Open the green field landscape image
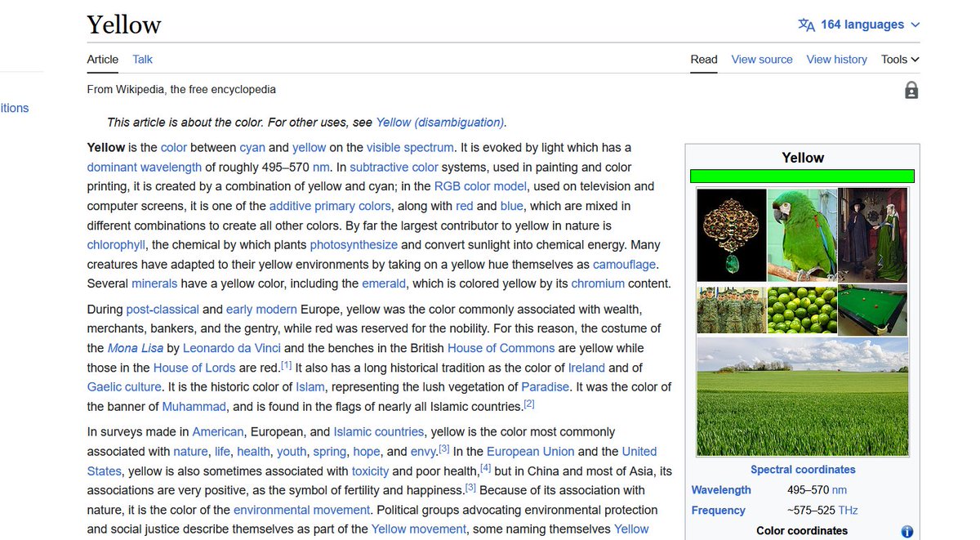Image resolution: width=980 pixels, height=540 pixels. [x=803, y=397]
